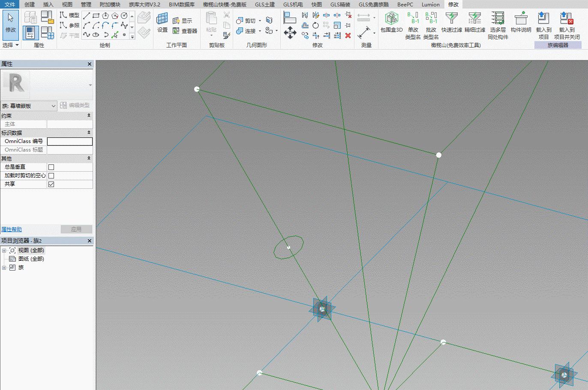The height and width of the screenshot is (390, 588).
Task: Open the 族: 幕墙嵌板 family dropdown
Action: (x=29, y=106)
